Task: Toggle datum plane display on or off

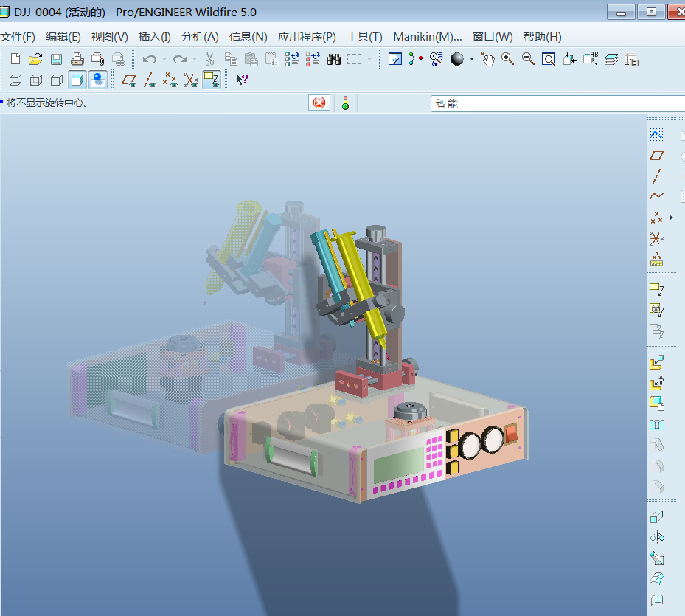Action: [129, 80]
